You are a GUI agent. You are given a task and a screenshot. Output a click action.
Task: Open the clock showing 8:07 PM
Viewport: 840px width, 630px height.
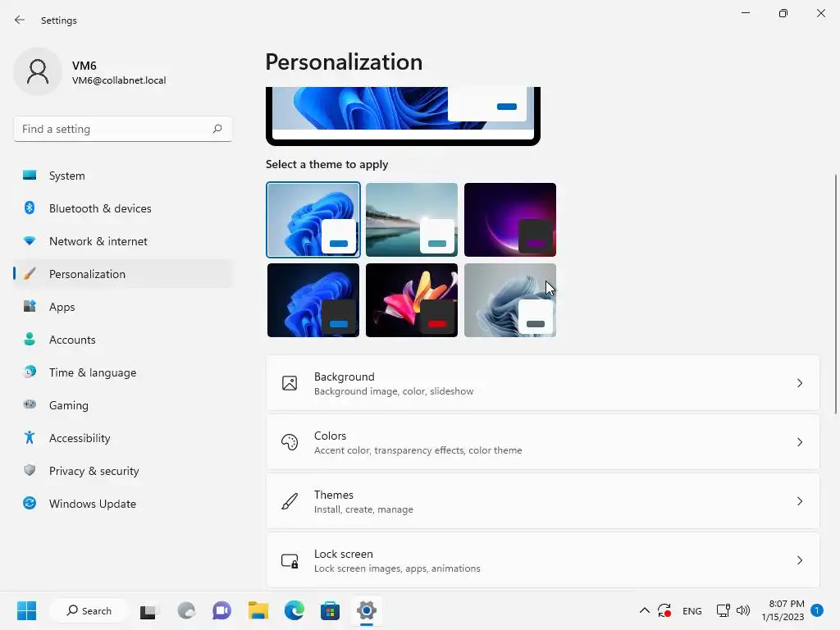tap(783, 610)
